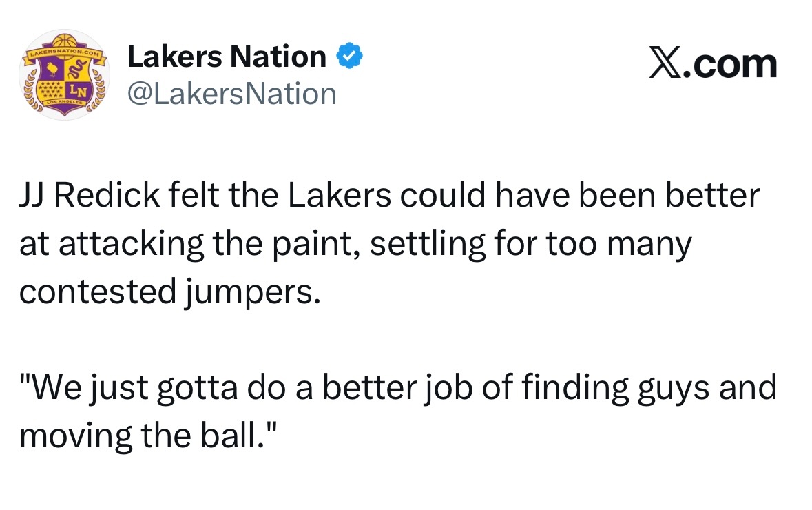Click the Los Angeles ribbon on the crest

(65, 102)
